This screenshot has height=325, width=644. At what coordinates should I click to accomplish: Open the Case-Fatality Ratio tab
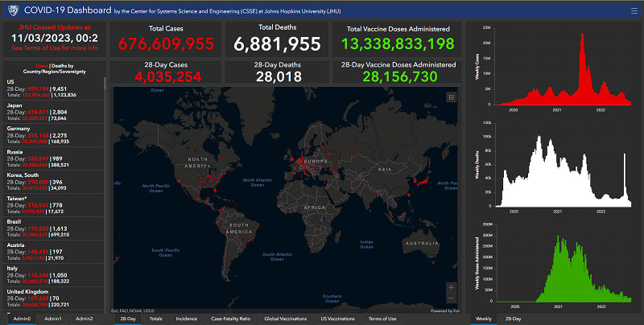pos(230,319)
